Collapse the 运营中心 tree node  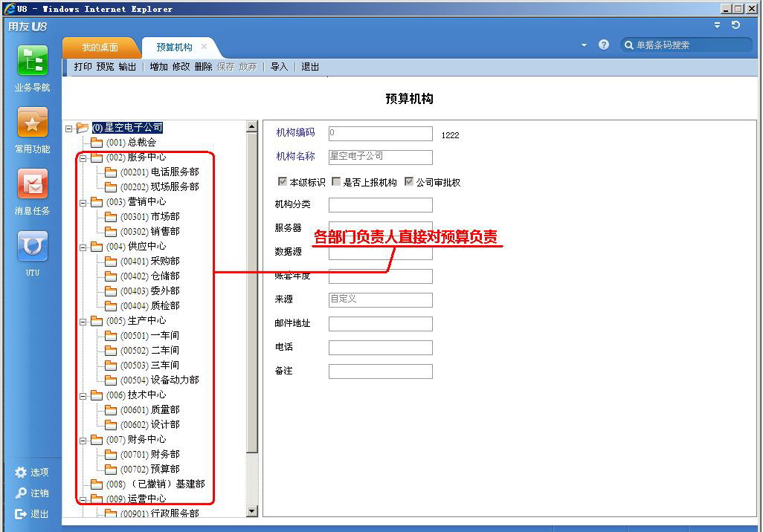click(83, 499)
